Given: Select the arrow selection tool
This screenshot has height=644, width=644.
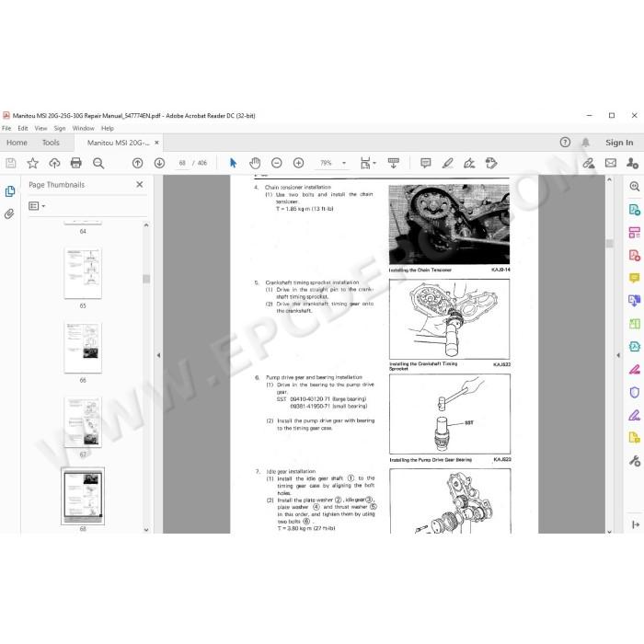Looking at the screenshot, I should 233,163.
